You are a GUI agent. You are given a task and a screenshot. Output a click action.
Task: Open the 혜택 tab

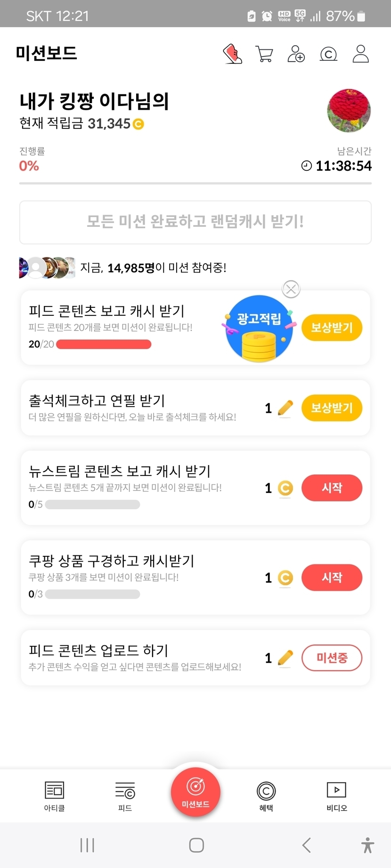coord(266,796)
